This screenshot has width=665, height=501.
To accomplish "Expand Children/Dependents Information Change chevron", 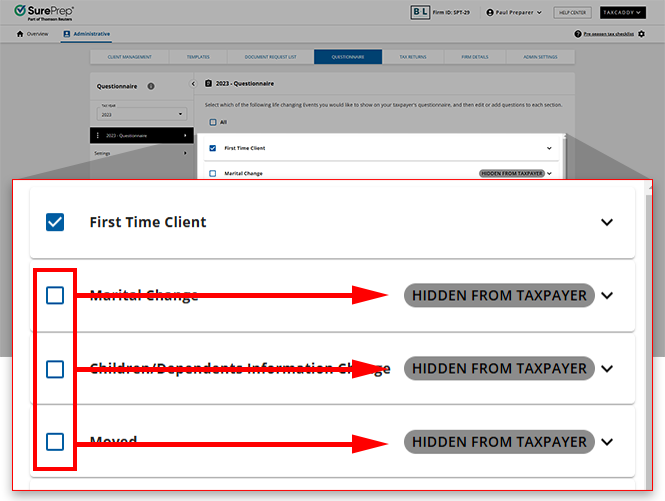I will [x=607, y=369].
